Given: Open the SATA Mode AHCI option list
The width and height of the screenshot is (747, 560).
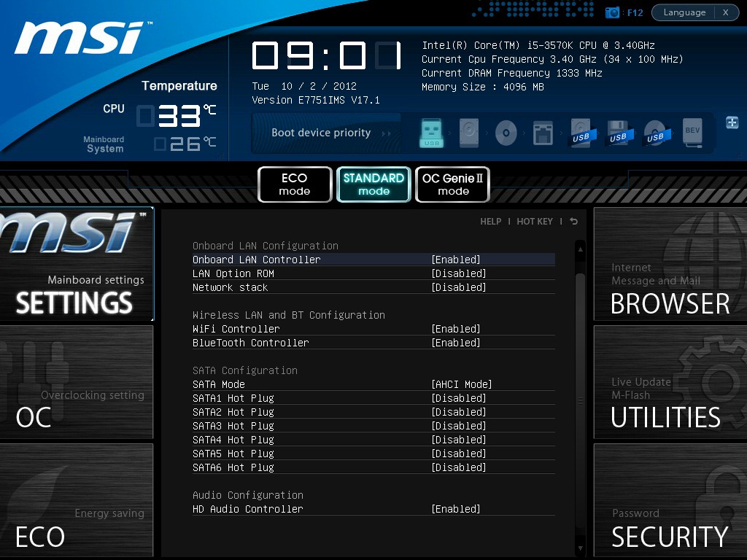Looking at the screenshot, I should point(461,384).
